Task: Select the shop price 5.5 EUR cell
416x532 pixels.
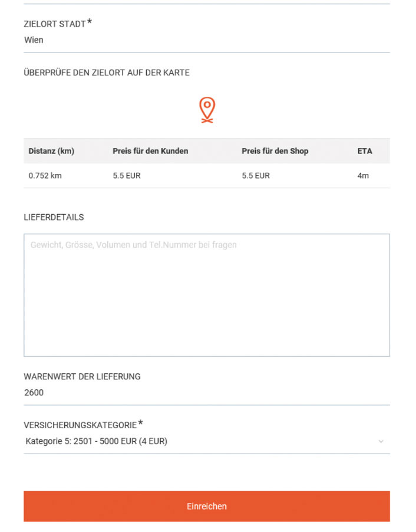Action: point(256,176)
